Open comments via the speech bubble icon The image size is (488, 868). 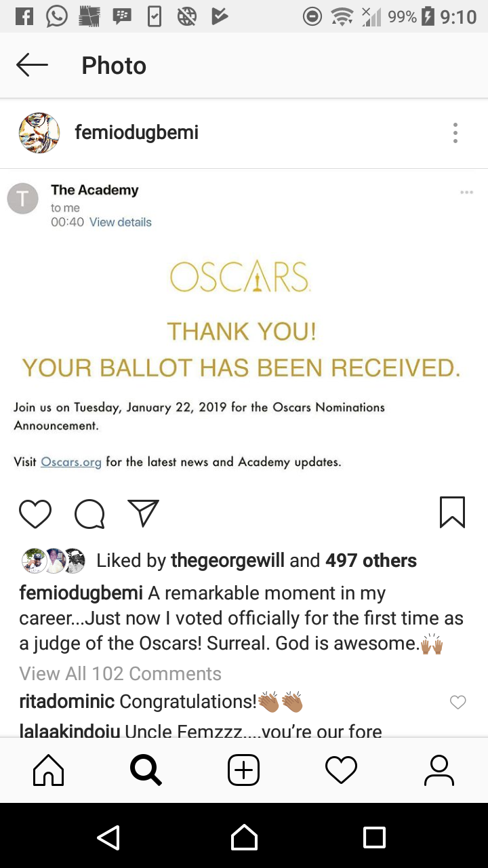pos(89,513)
